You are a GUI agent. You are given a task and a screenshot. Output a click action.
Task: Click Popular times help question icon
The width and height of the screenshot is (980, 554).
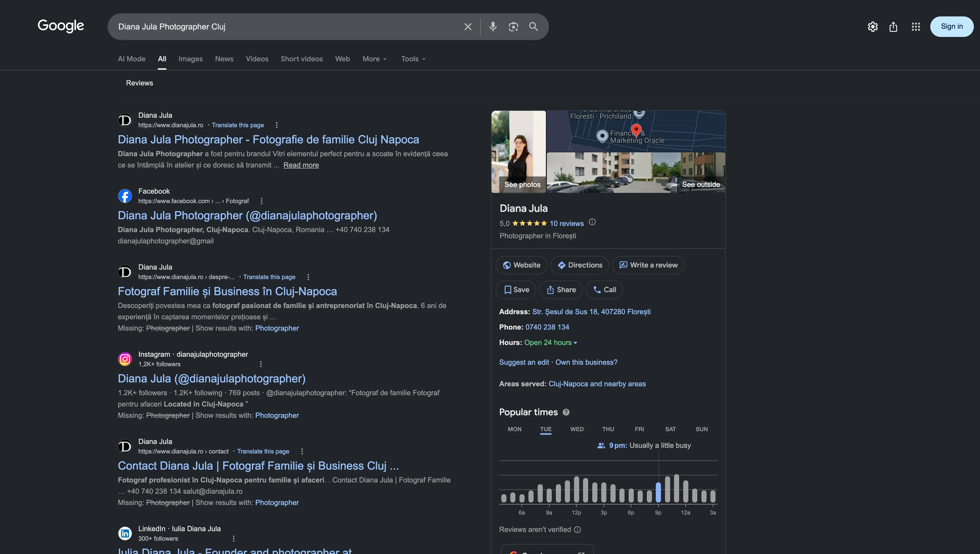(x=566, y=412)
